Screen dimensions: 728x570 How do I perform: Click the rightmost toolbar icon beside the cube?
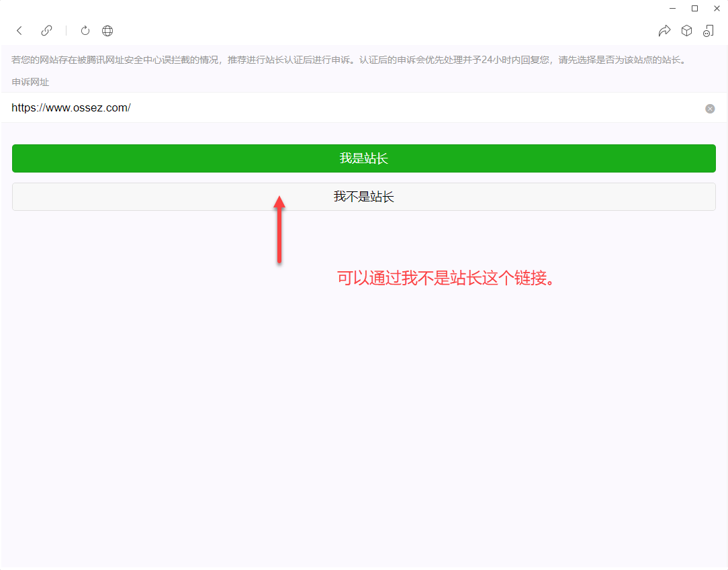click(x=709, y=31)
